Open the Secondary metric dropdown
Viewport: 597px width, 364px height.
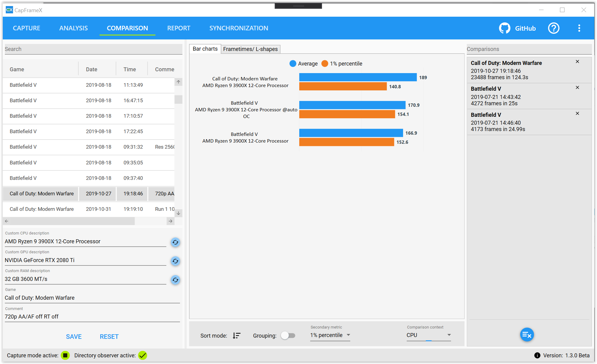point(330,335)
